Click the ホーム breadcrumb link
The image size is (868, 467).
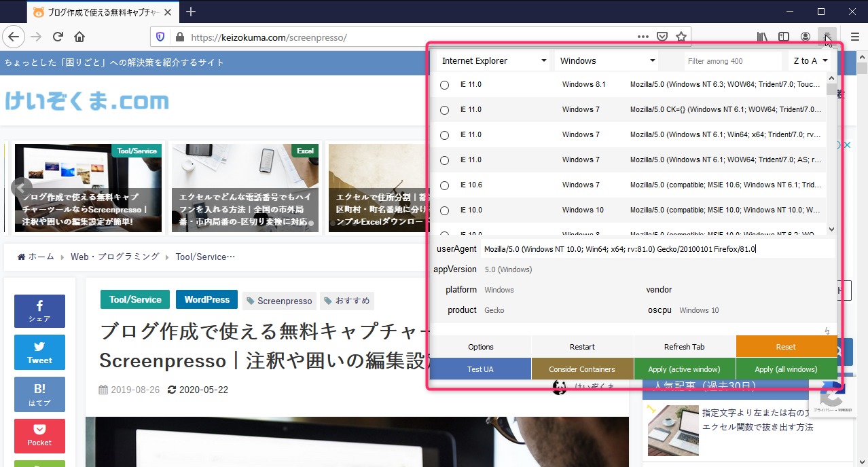click(x=35, y=257)
